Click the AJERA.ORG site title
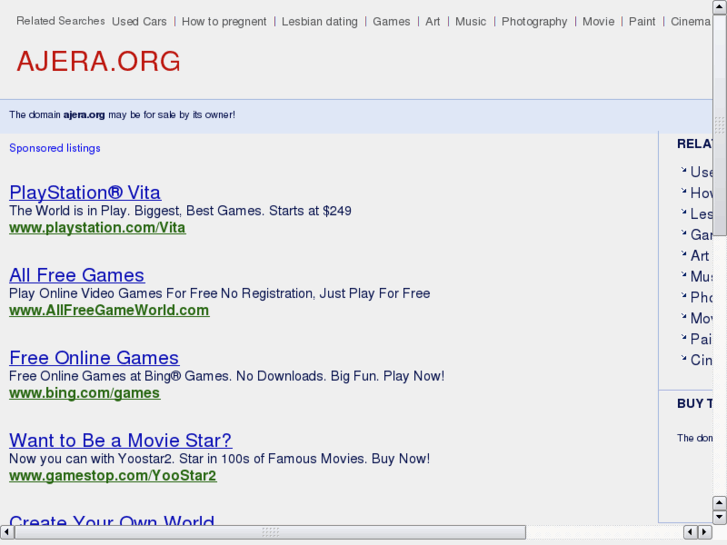727x545 pixels. (98, 61)
